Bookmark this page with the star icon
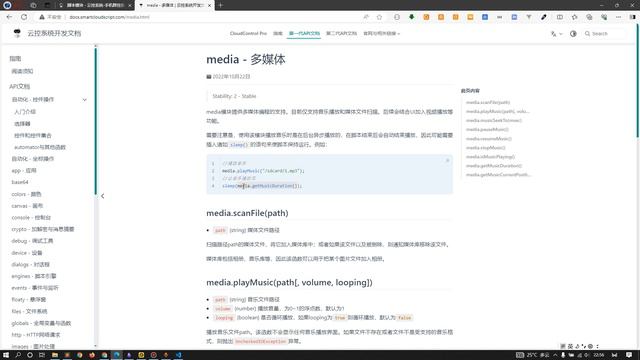The height and width of the screenshot is (360, 640). pyautogui.click(x=379, y=17)
